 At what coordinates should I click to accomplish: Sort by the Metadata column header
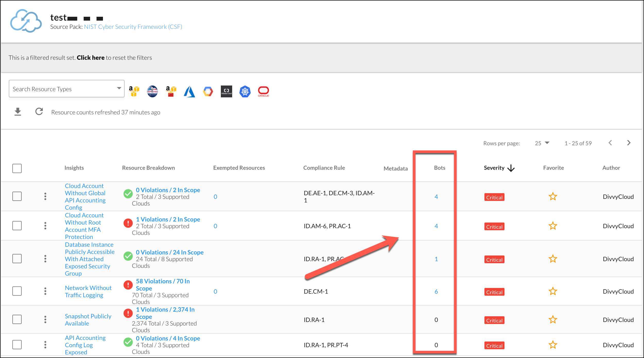[396, 168]
